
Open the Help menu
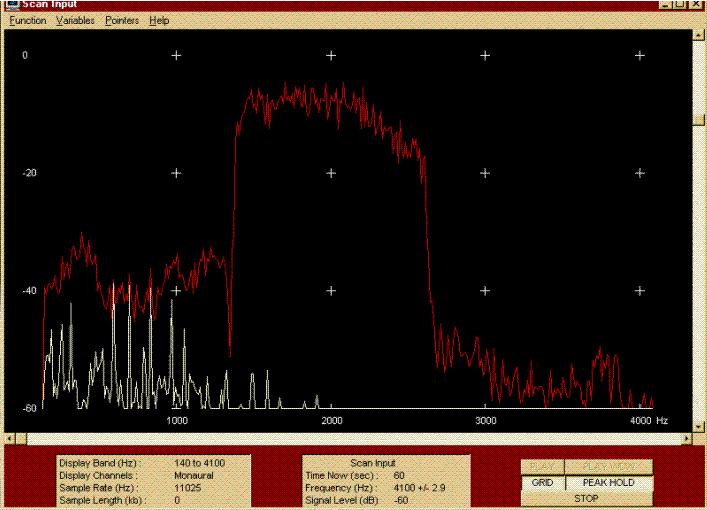159,20
